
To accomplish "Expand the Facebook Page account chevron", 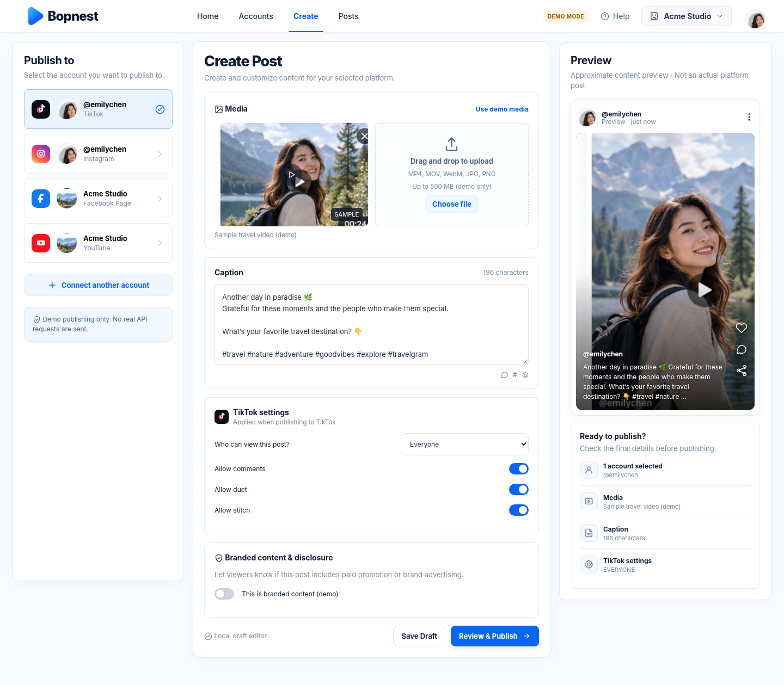I will 160,199.
